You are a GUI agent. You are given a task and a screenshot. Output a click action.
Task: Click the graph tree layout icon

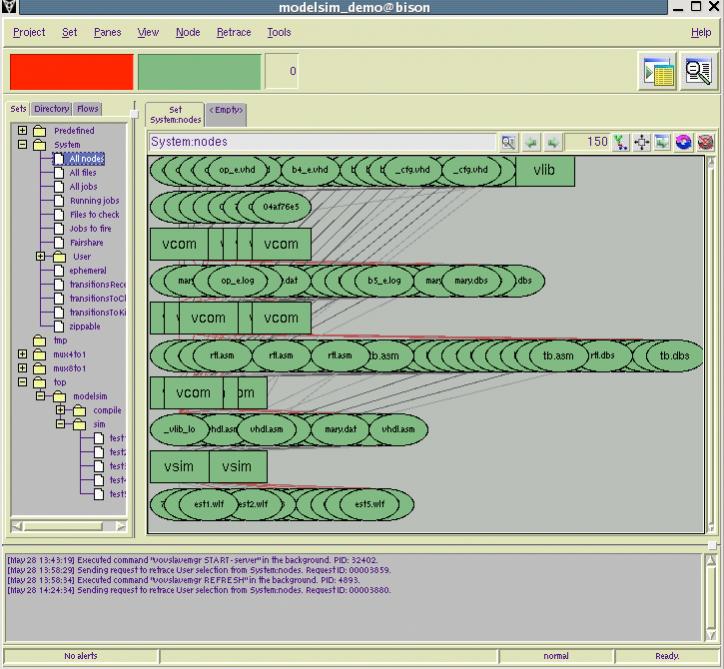[x=620, y=142]
